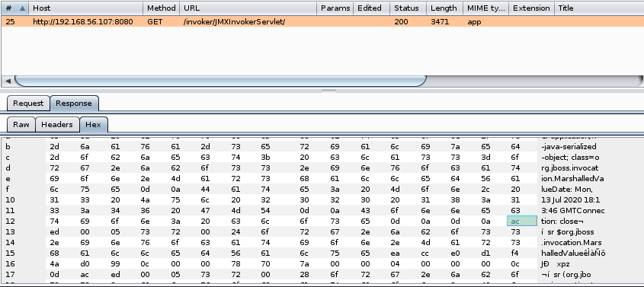Sort by the Host column header
Image resolution: width=644 pixels, height=287 pixels.
86,8
